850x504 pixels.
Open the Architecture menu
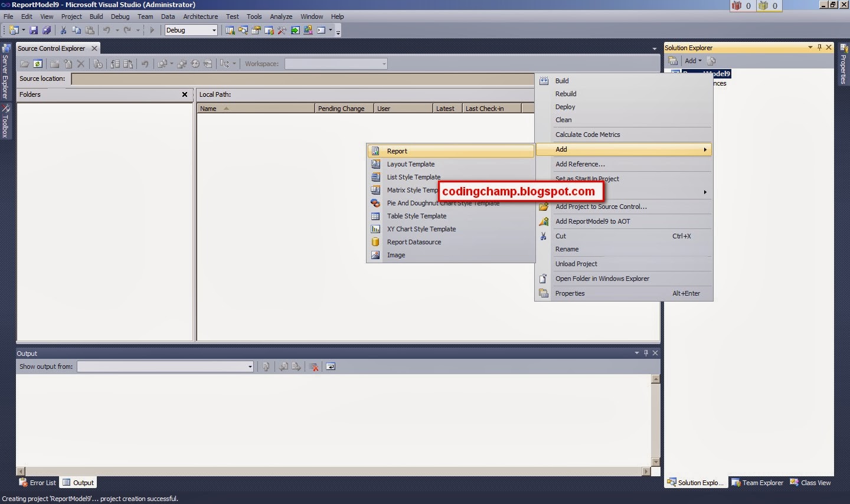coord(200,17)
